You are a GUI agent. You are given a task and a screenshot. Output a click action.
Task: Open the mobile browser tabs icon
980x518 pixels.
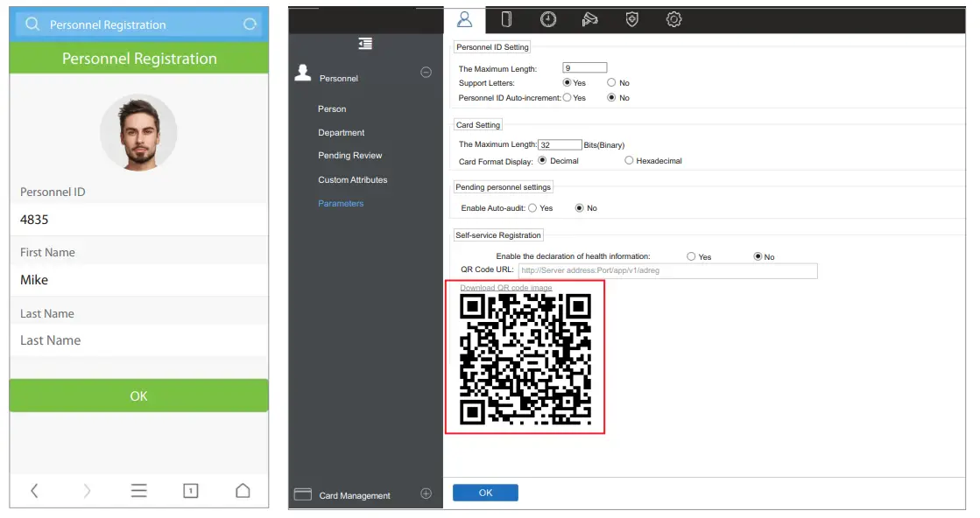pos(191,491)
